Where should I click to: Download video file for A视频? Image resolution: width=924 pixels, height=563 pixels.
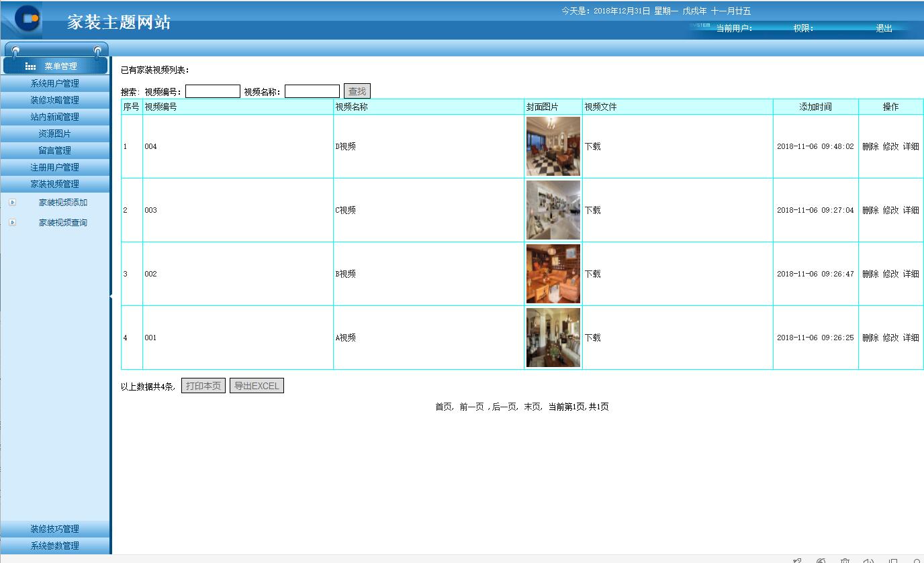click(592, 338)
